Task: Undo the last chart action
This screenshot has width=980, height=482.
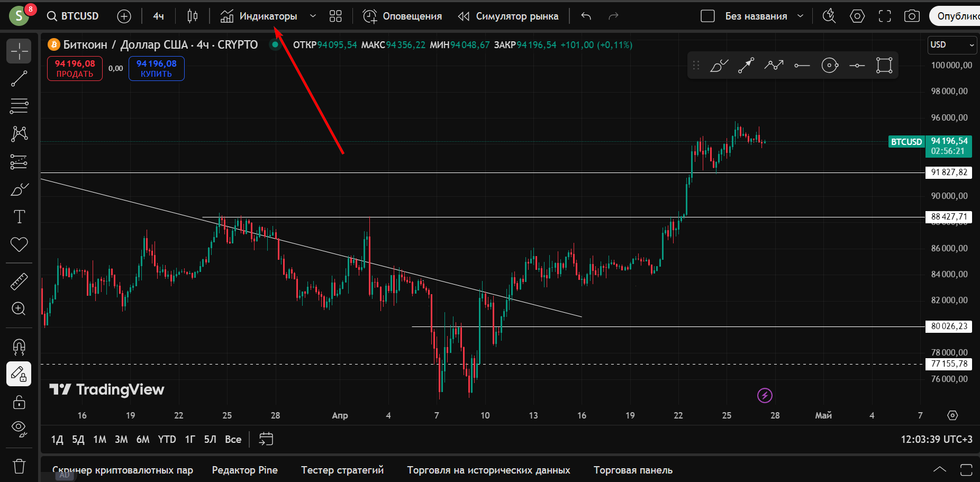Action: (x=586, y=16)
